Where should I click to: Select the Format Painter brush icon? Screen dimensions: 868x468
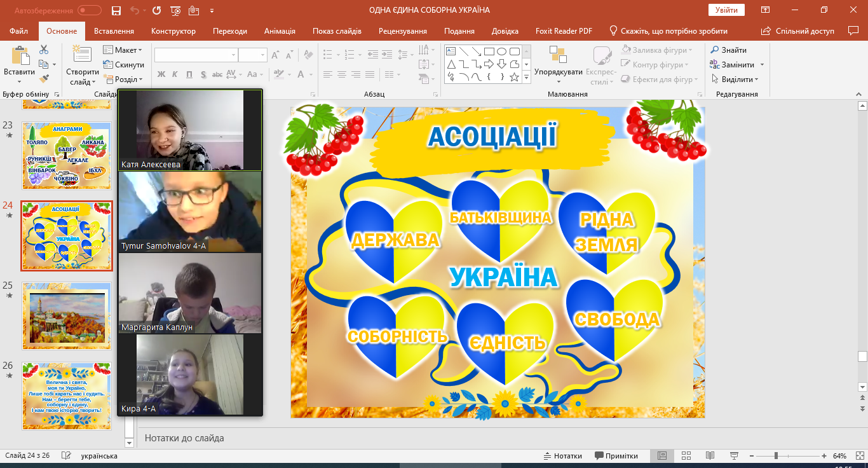[44, 79]
